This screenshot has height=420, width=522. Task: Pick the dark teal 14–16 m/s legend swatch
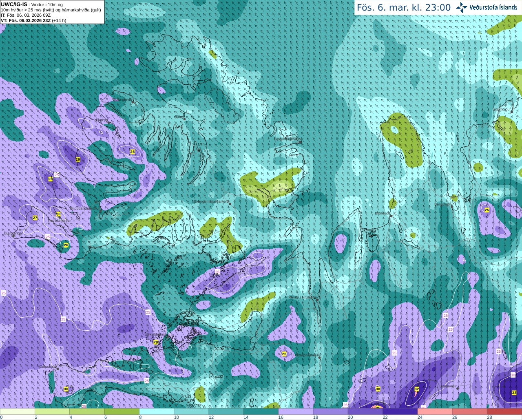click(261, 411)
